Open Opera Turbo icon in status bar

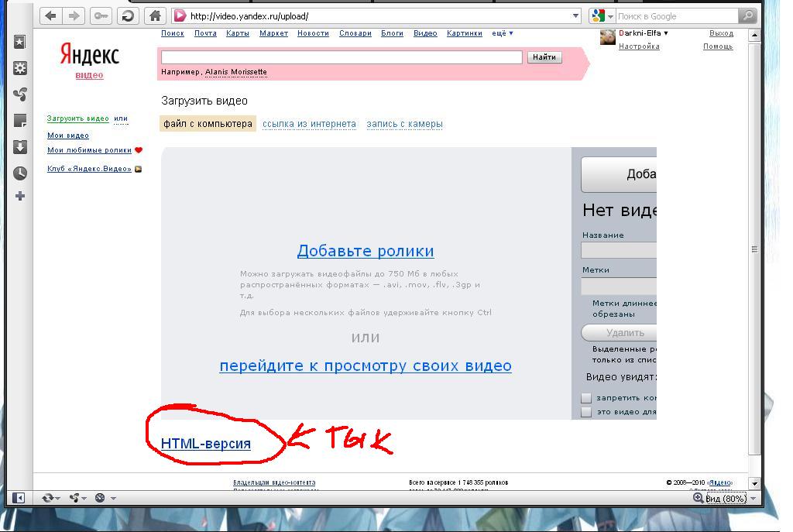click(x=100, y=498)
